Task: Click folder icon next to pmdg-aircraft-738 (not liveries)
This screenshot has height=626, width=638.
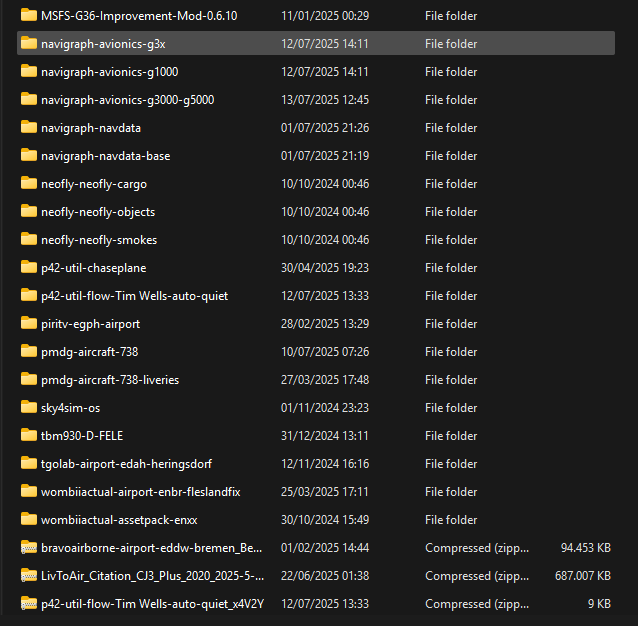Action: pos(28,351)
